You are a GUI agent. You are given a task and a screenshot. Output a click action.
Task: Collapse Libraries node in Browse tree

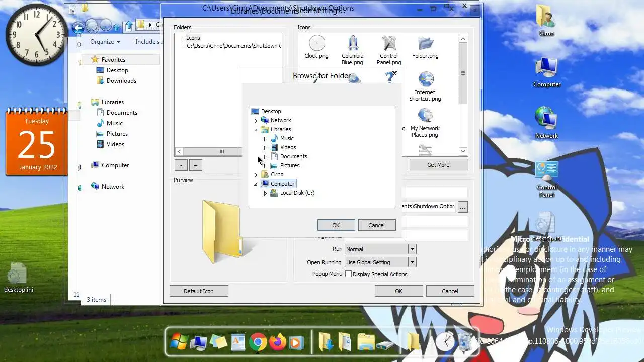click(256, 130)
